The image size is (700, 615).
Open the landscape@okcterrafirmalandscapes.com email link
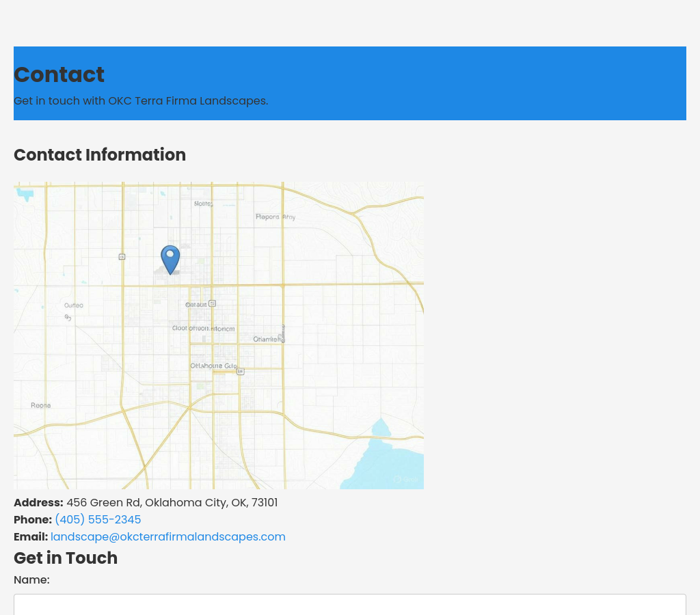pos(168,536)
